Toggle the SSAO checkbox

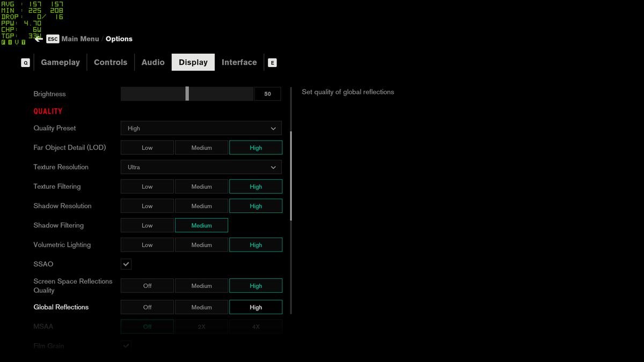(x=126, y=264)
